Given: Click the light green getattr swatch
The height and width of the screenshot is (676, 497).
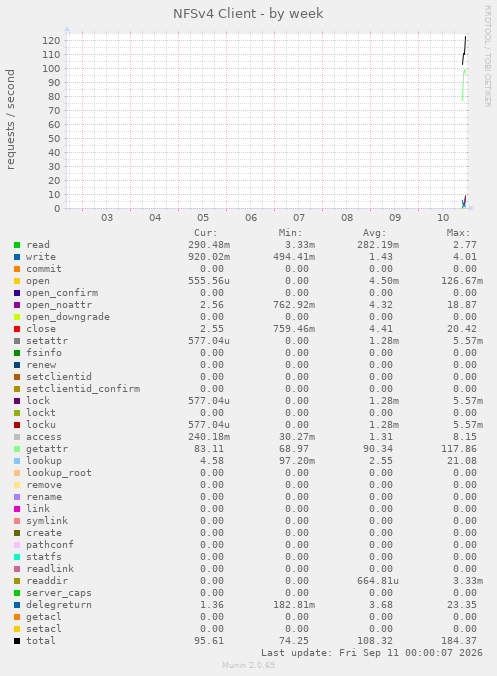Looking at the screenshot, I should click(17, 449).
